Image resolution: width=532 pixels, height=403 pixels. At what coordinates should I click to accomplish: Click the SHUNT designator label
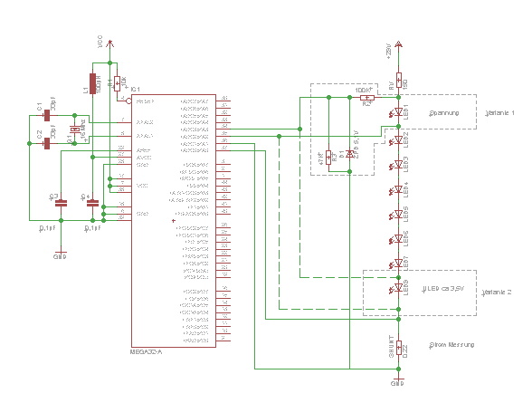point(391,347)
